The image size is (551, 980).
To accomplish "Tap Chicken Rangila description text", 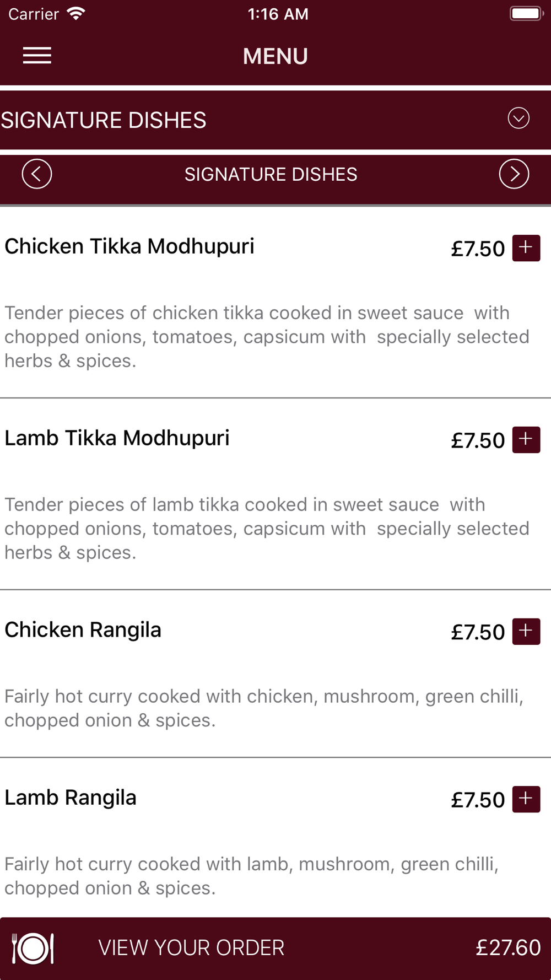I will (x=263, y=708).
